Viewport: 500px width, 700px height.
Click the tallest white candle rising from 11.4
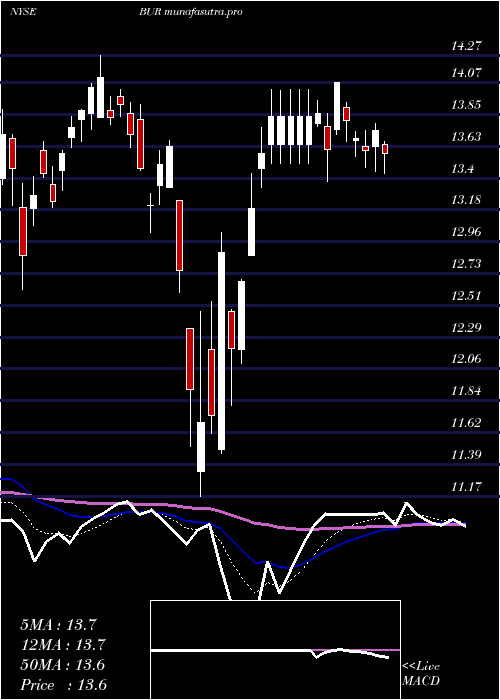(x=221, y=351)
